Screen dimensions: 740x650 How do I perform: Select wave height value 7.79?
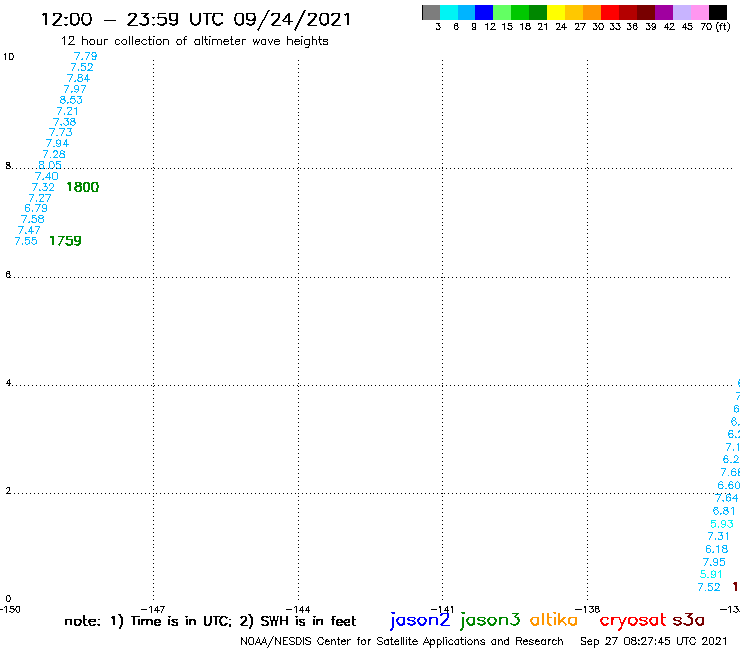(x=85, y=56)
